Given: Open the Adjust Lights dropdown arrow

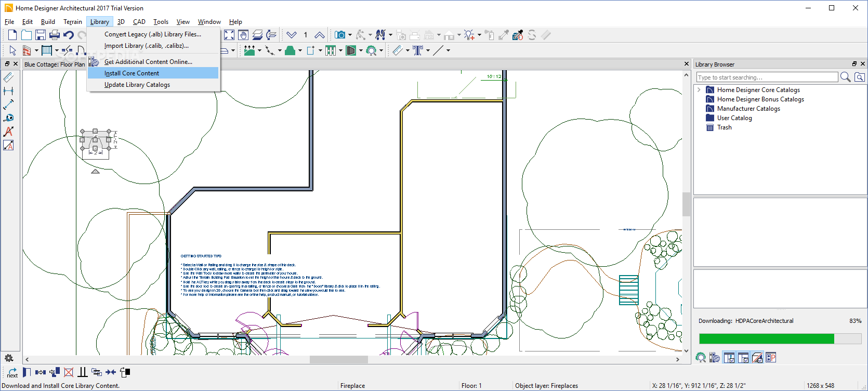Looking at the screenshot, I should pyautogui.click(x=479, y=35).
